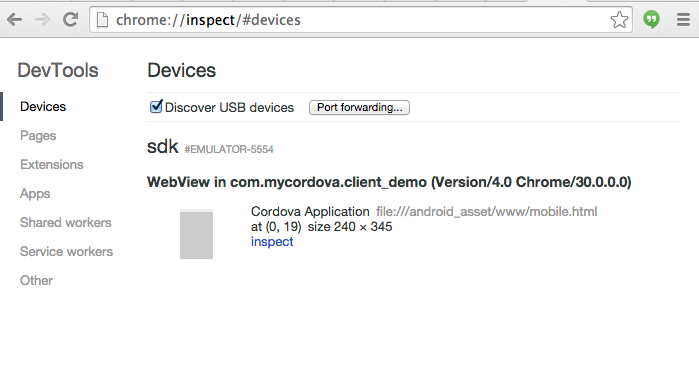Go to Shared workers section

tap(66, 222)
